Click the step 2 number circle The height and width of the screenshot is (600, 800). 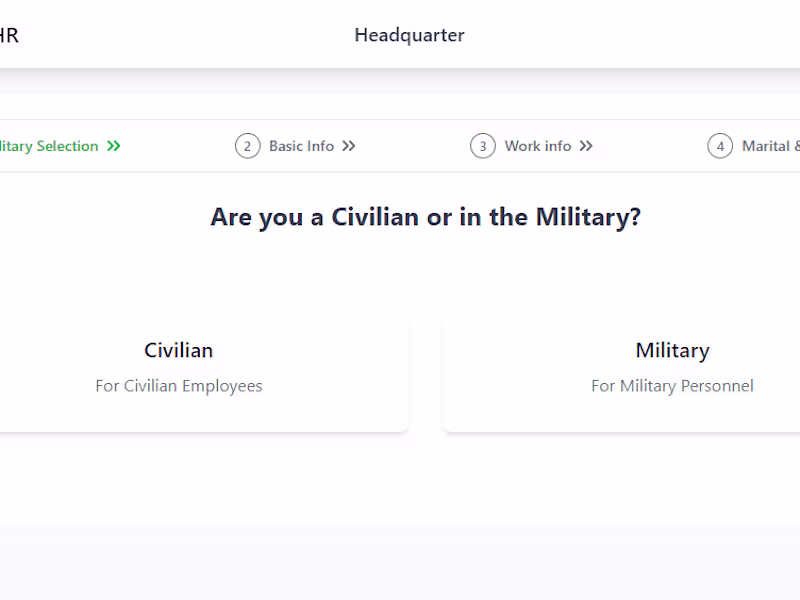[x=247, y=146]
